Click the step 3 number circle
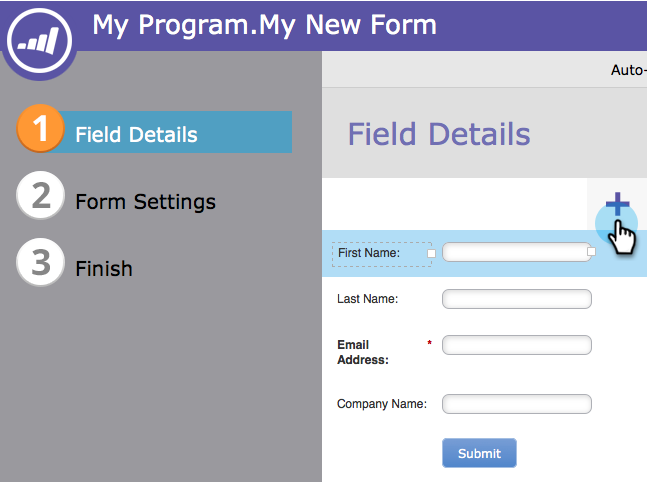 coord(41,263)
